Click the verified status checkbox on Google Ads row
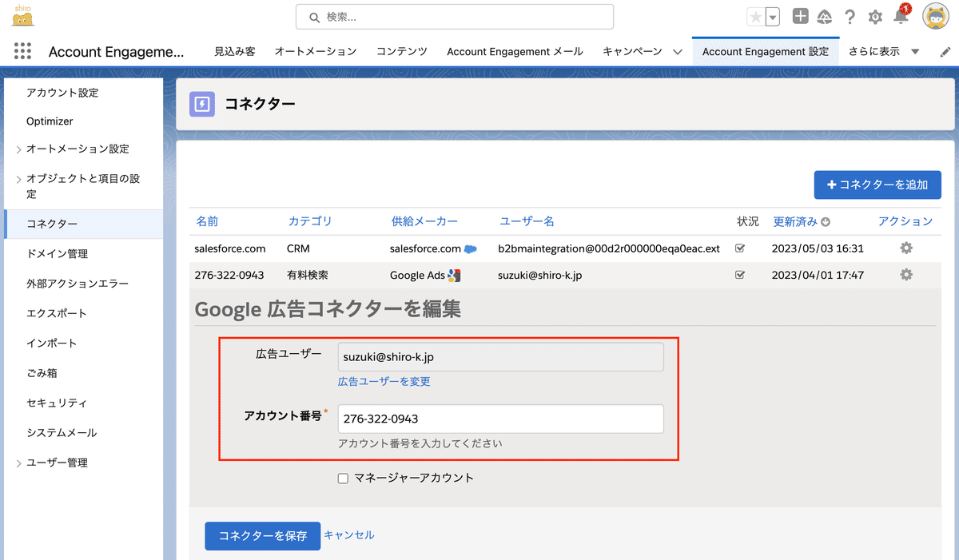 pos(740,273)
